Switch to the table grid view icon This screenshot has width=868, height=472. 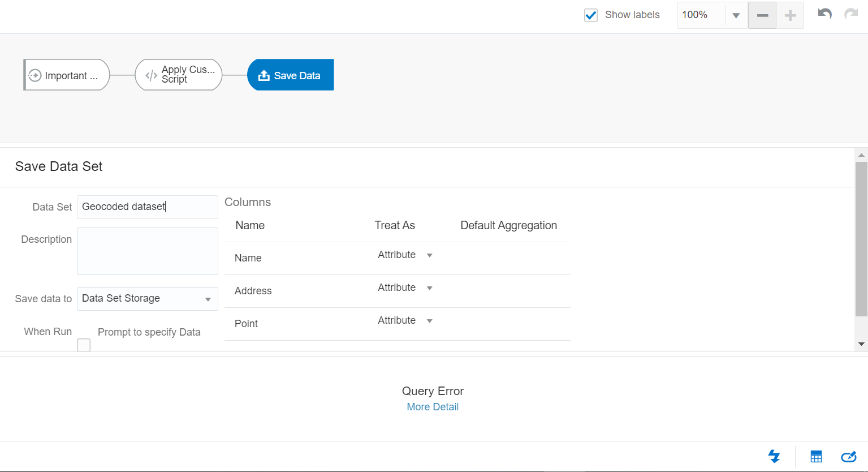coord(816,456)
